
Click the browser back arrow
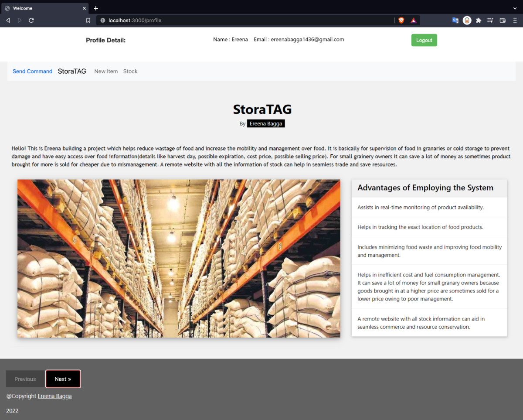point(8,20)
